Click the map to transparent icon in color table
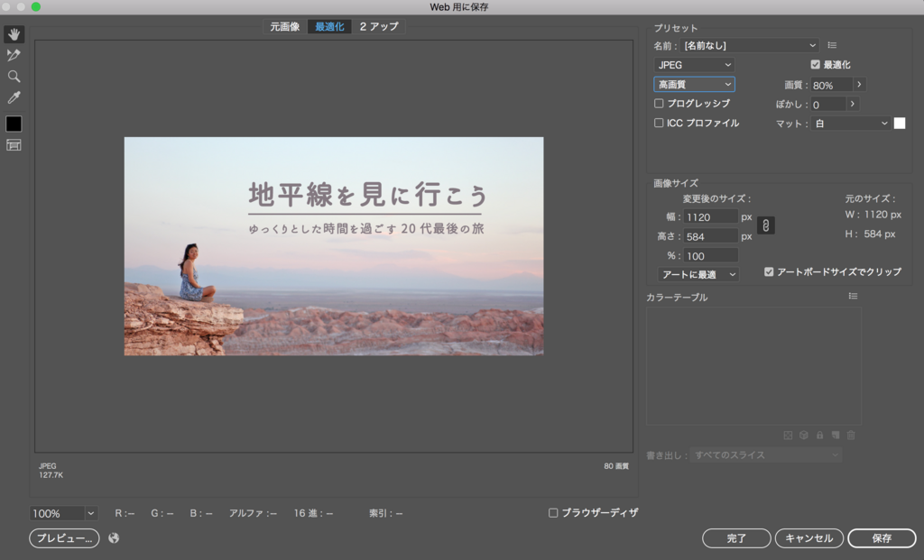This screenshot has width=924, height=560. (x=788, y=436)
